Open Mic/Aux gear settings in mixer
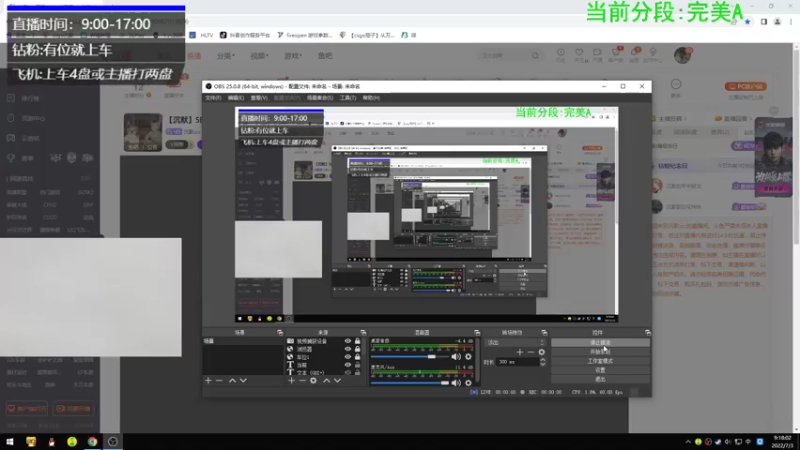Viewport: 800px width, 450px height. pos(468,383)
